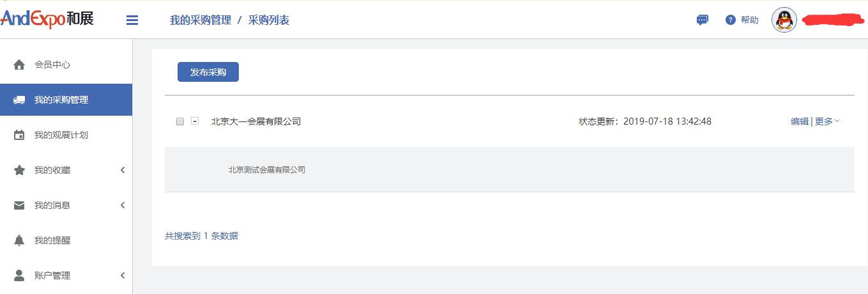Click the 我的采购管理 breadcrumb

click(201, 20)
